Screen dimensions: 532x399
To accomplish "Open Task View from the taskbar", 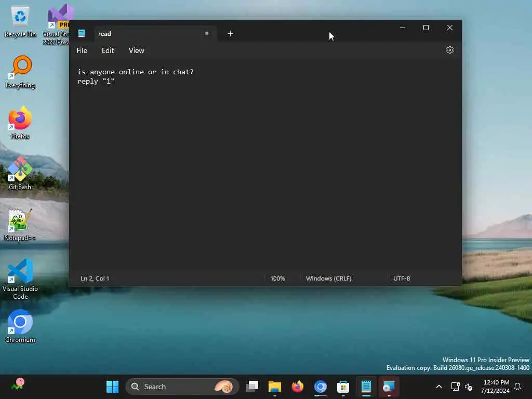I will pyautogui.click(x=252, y=387).
